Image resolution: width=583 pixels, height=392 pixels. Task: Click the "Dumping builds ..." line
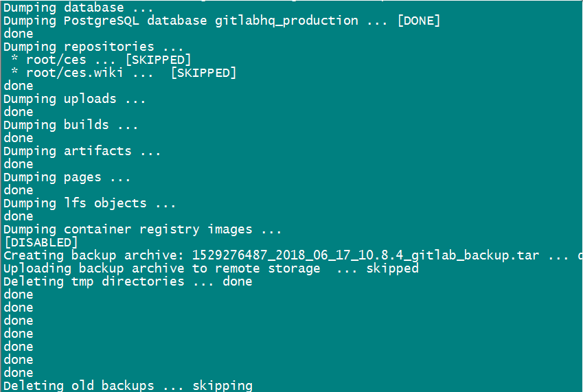click(71, 125)
